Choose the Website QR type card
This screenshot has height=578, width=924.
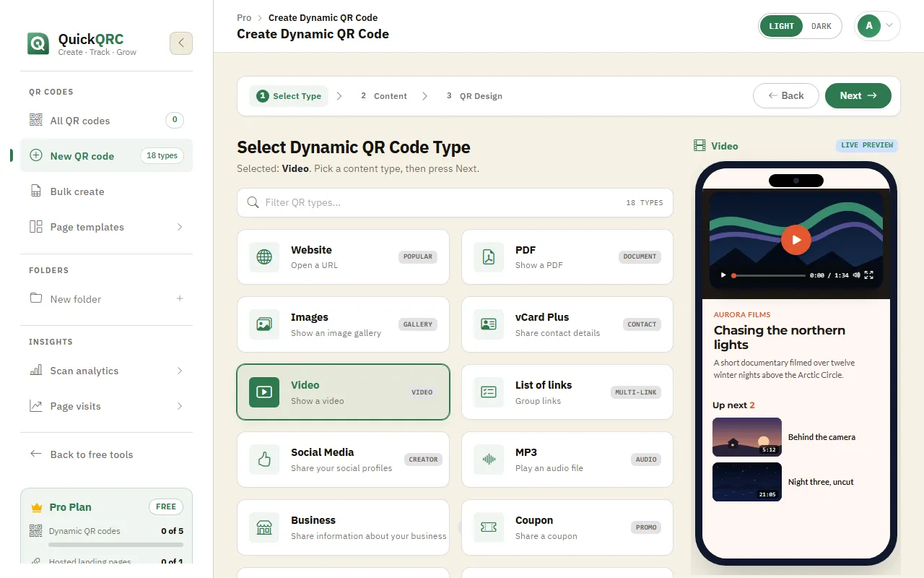click(343, 256)
